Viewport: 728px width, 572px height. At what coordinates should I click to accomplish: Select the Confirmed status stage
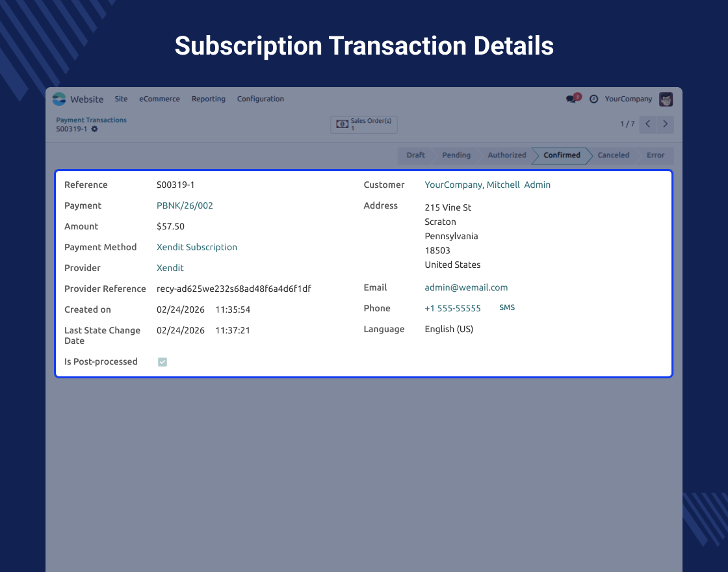(x=562, y=155)
